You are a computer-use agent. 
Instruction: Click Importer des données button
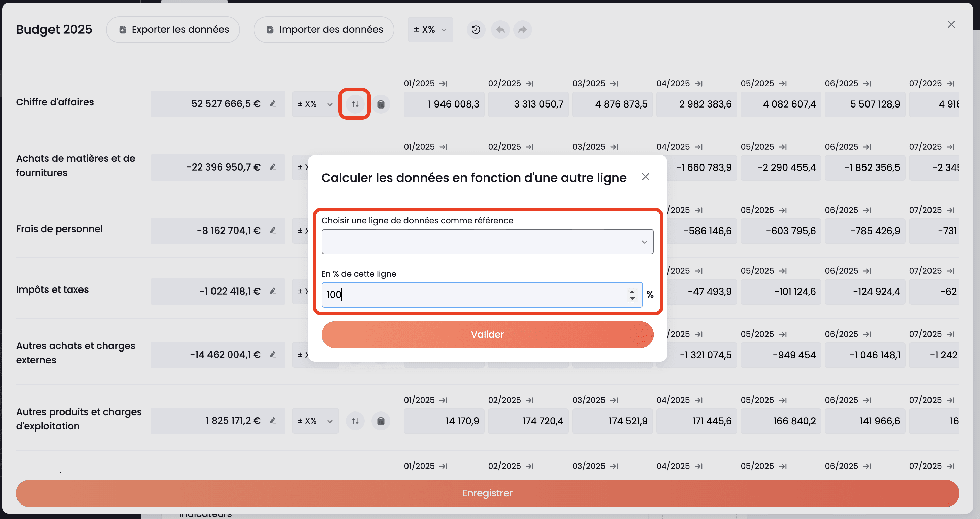pyautogui.click(x=324, y=30)
